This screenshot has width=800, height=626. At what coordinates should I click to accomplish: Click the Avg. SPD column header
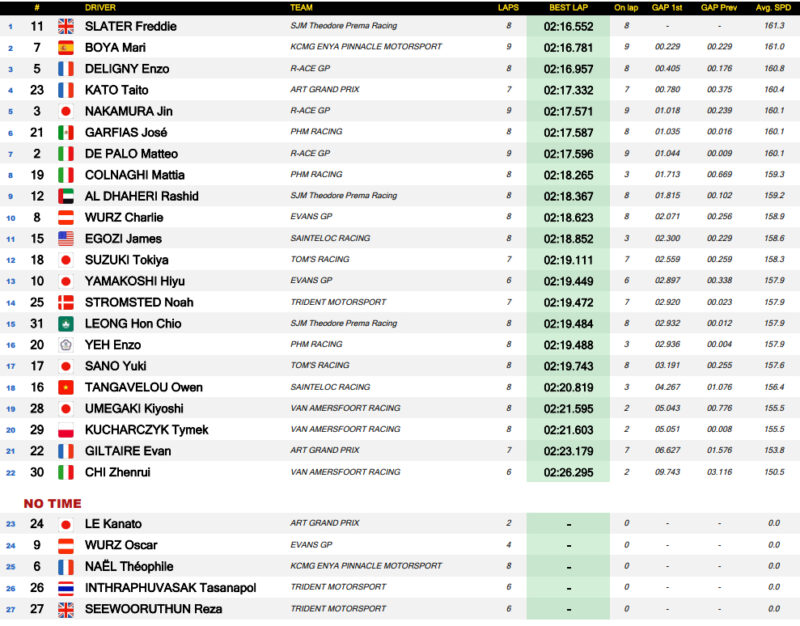click(773, 7)
